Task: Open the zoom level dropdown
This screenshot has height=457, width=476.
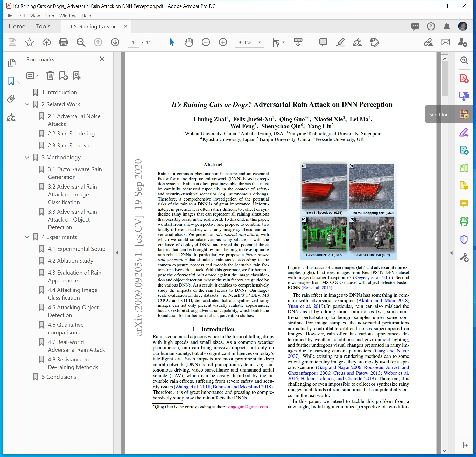Action: pos(259,42)
